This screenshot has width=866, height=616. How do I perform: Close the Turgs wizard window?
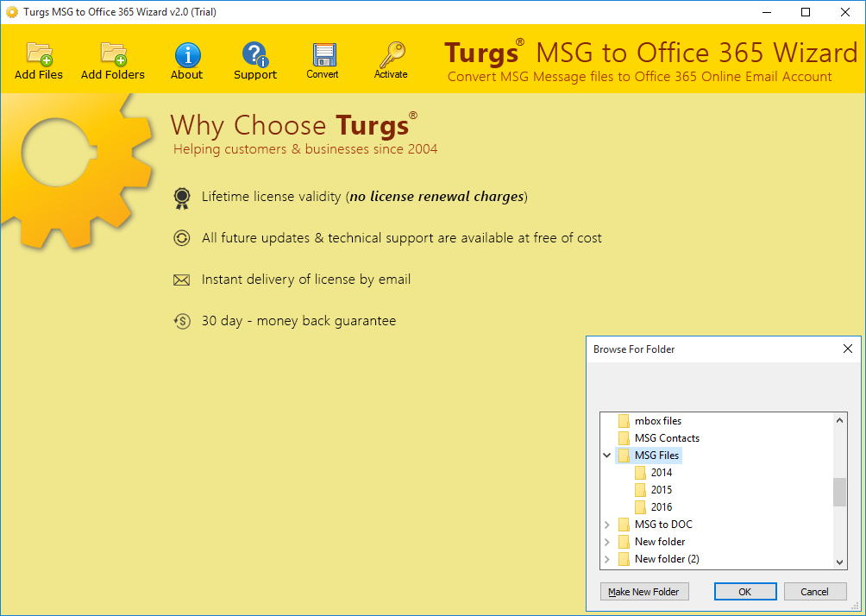click(x=845, y=12)
